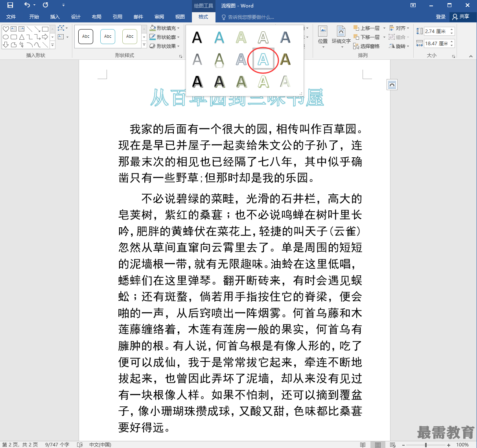The height and width of the screenshot is (448, 477).
Task: Click 下移一层 Send Backward button
Action: [x=366, y=37]
